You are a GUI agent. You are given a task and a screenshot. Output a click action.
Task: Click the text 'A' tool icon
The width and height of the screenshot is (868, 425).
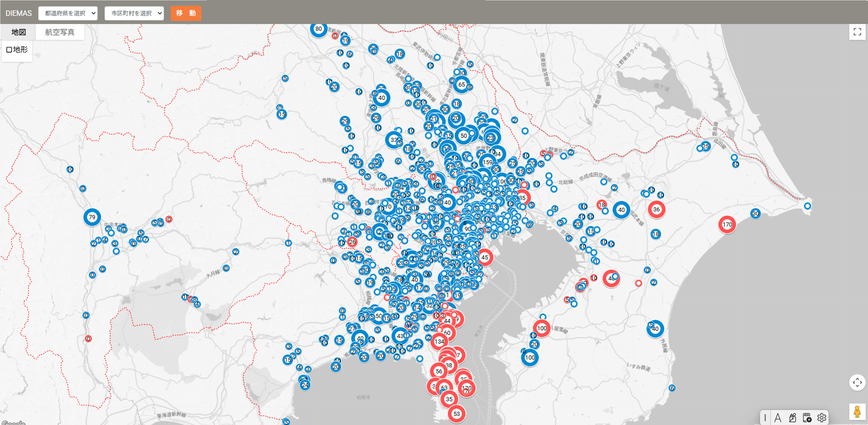click(778, 418)
